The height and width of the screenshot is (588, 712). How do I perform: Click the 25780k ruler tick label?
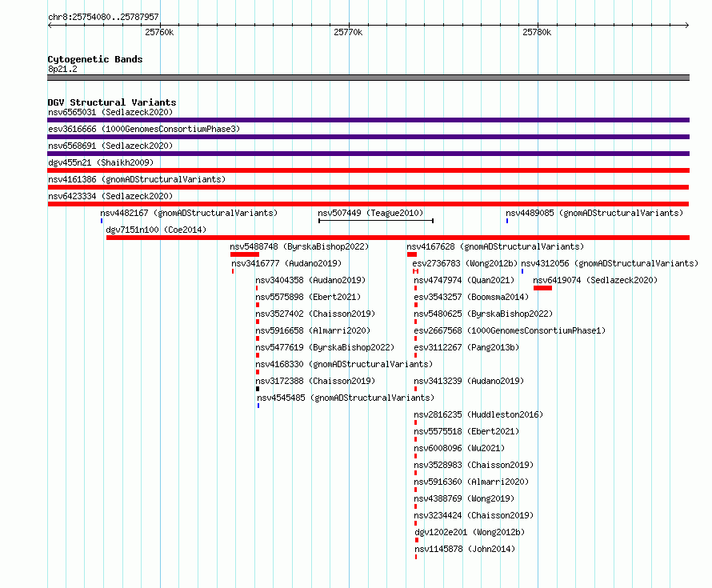(x=537, y=32)
